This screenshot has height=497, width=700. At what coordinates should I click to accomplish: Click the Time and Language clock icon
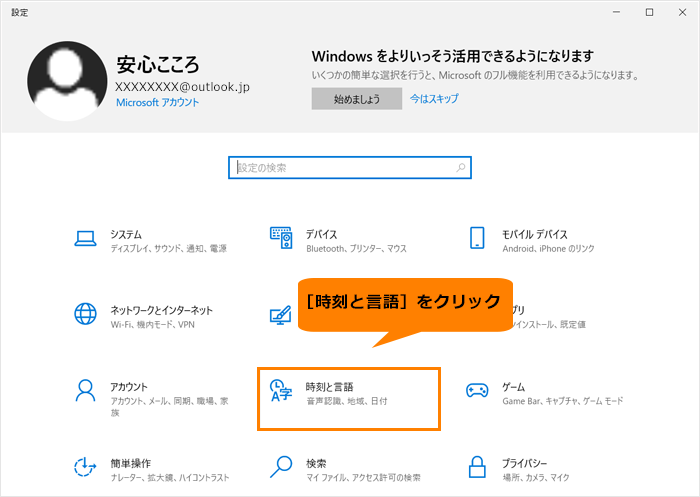point(281,391)
